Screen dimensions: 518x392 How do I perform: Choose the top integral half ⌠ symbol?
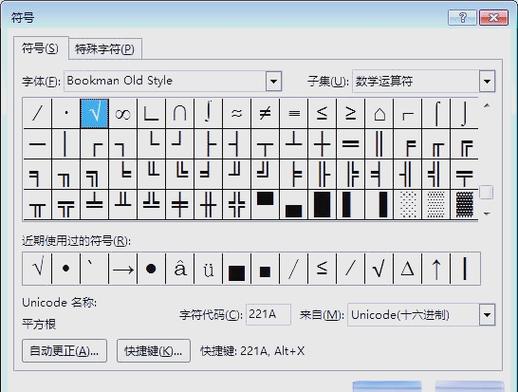[436, 114]
